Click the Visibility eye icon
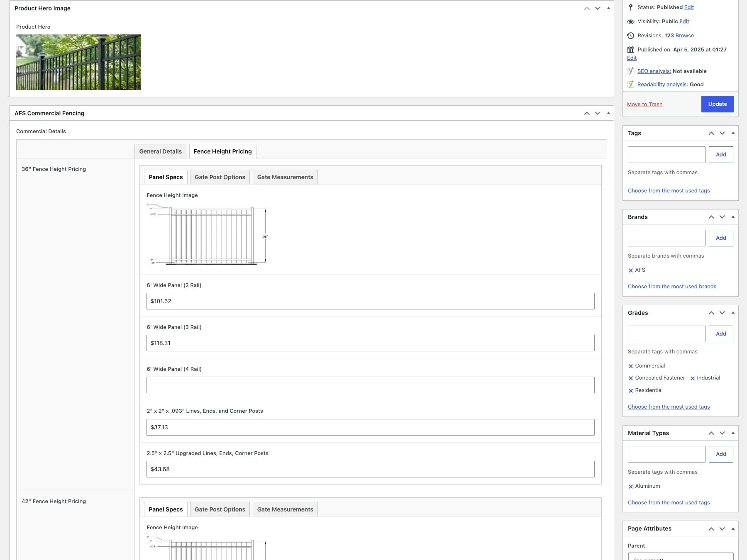Viewport: 747px width, 560px height. click(631, 22)
